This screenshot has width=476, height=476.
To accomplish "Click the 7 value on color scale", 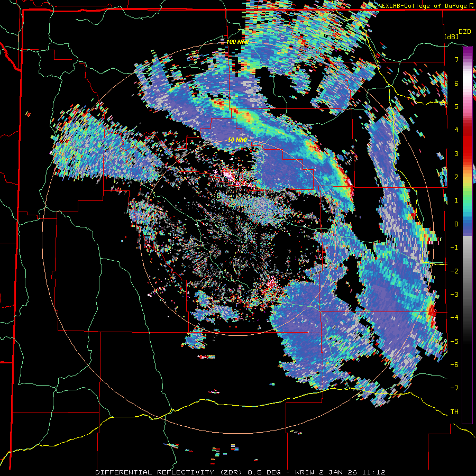I will coord(456,59).
